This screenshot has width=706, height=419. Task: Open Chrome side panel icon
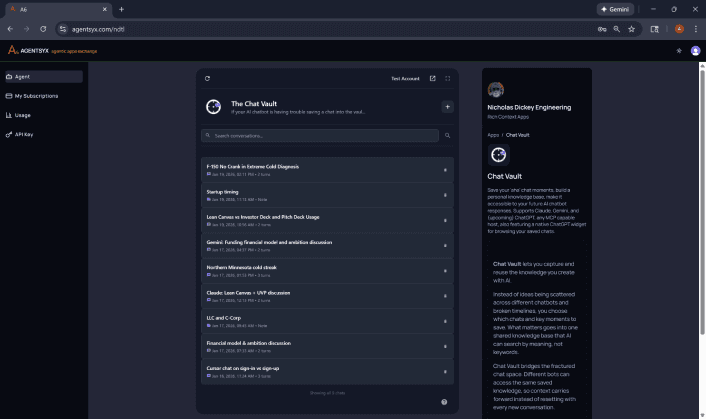(655, 29)
